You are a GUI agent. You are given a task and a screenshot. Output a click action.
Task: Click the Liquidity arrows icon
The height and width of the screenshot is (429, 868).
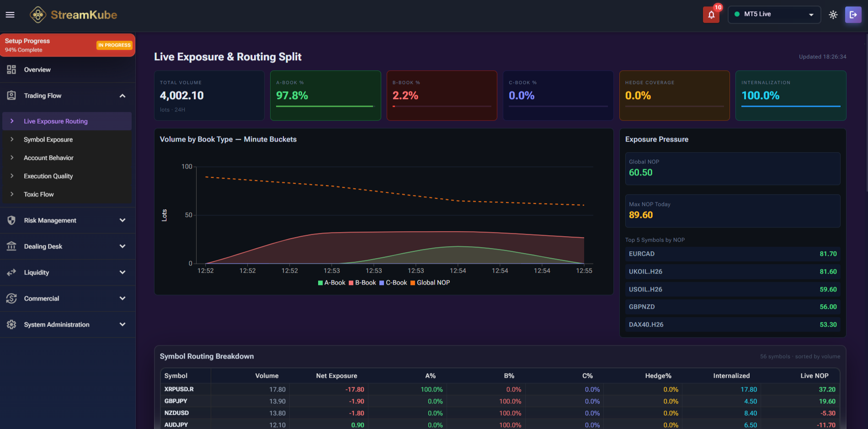(11, 272)
